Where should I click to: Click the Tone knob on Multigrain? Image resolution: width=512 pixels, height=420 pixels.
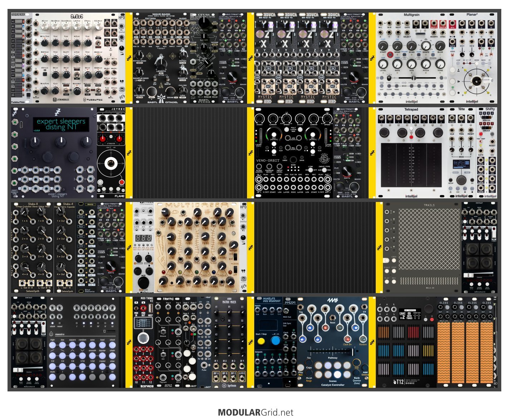pyautogui.click(x=440, y=64)
